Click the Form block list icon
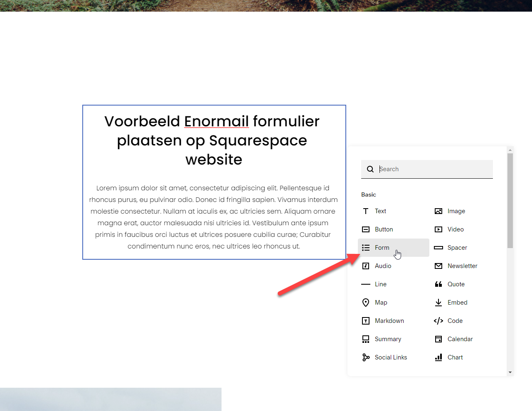This screenshot has width=532, height=411. [x=366, y=248]
